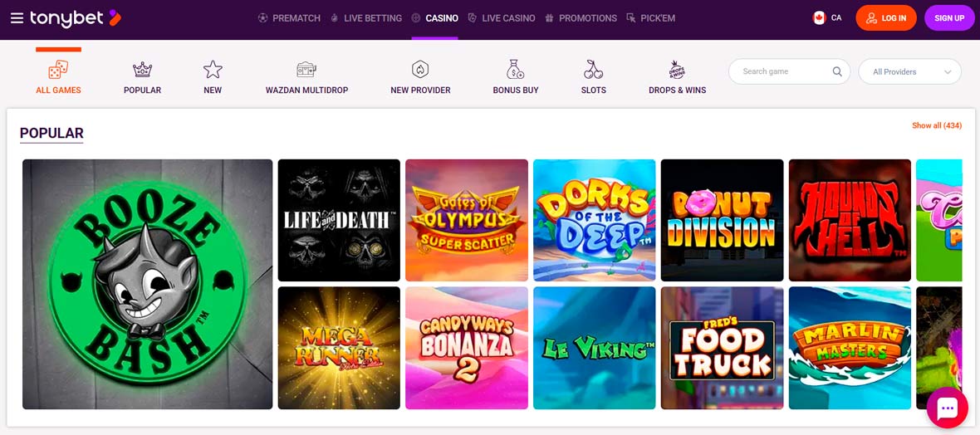This screenshot has height=435, width=980.
Task: Select the All Games label
Action: [58, 90]
